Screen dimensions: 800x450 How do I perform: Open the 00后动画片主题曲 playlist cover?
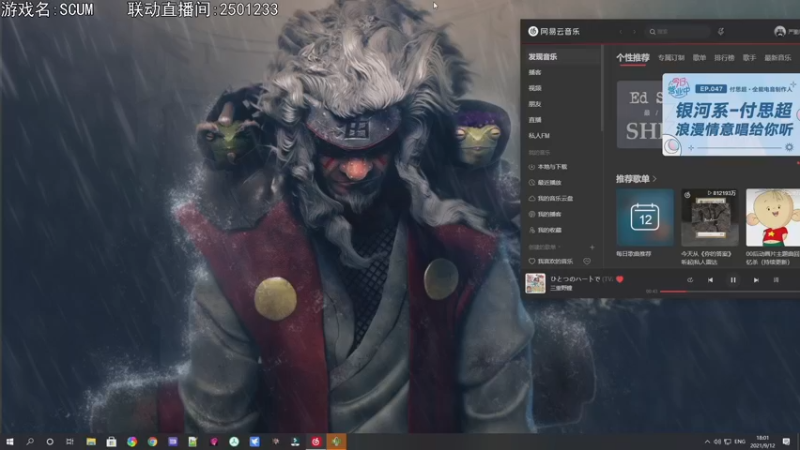click(773, 218)
